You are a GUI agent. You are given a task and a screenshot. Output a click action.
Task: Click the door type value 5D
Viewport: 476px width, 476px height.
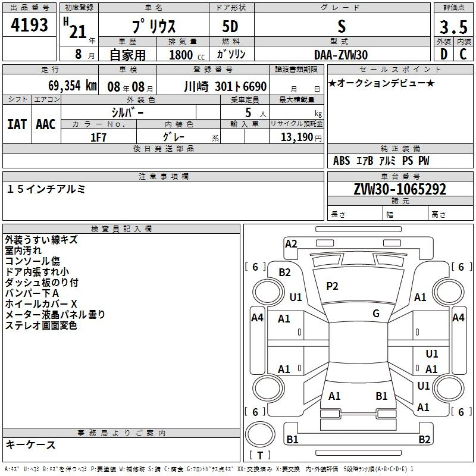coord(230,26)
